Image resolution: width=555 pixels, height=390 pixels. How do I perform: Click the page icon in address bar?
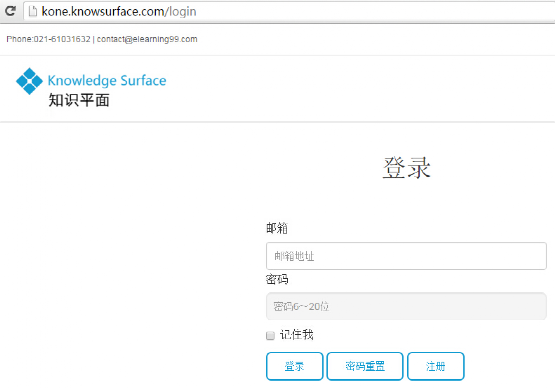pos(33,12)
